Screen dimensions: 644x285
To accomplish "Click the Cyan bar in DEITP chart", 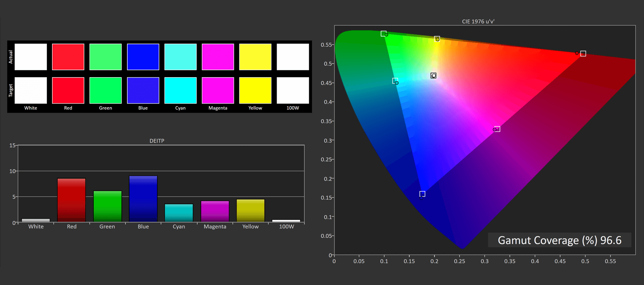I will pyautogui.click(x=179, y=213).
